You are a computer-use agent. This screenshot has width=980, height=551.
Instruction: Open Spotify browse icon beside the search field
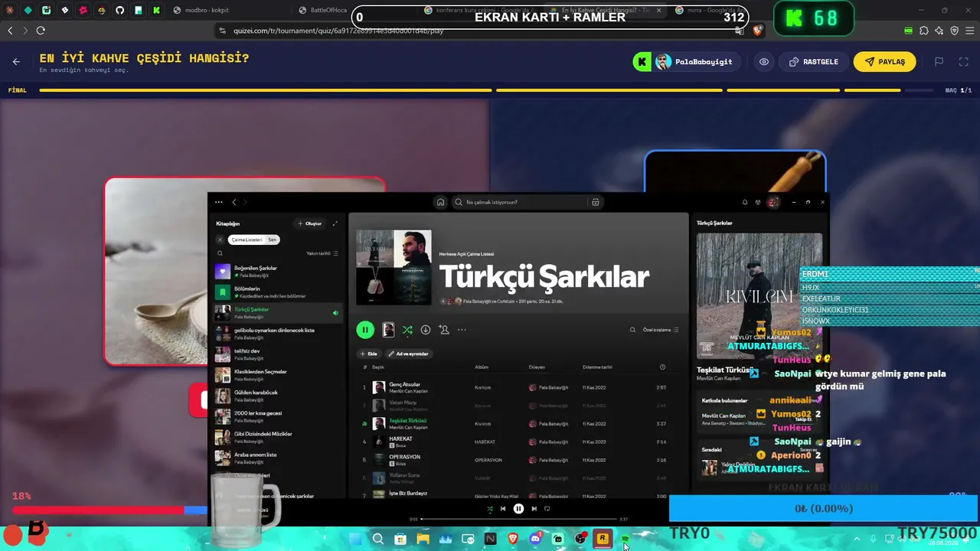(595, 202)
